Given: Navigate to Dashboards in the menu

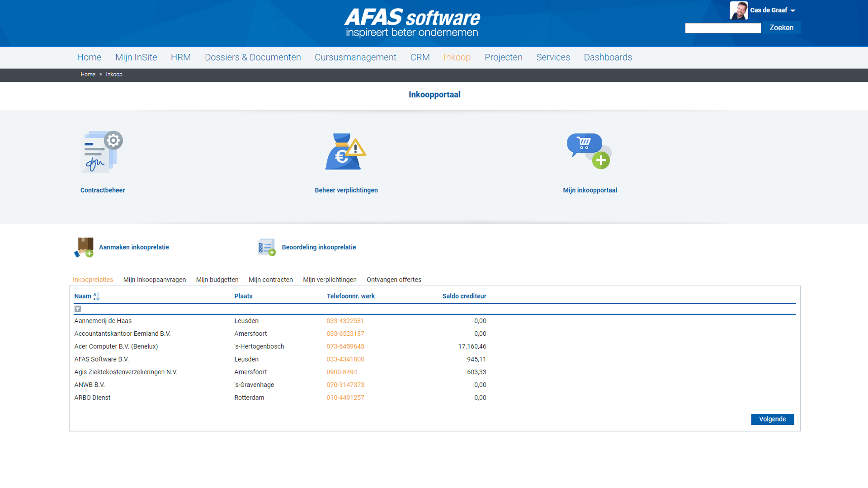Looking at the screenshot, I should click(x=608, y=57).
